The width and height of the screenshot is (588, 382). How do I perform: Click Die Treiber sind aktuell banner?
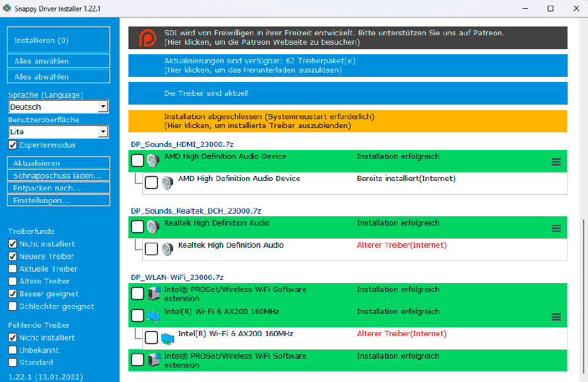348,93
